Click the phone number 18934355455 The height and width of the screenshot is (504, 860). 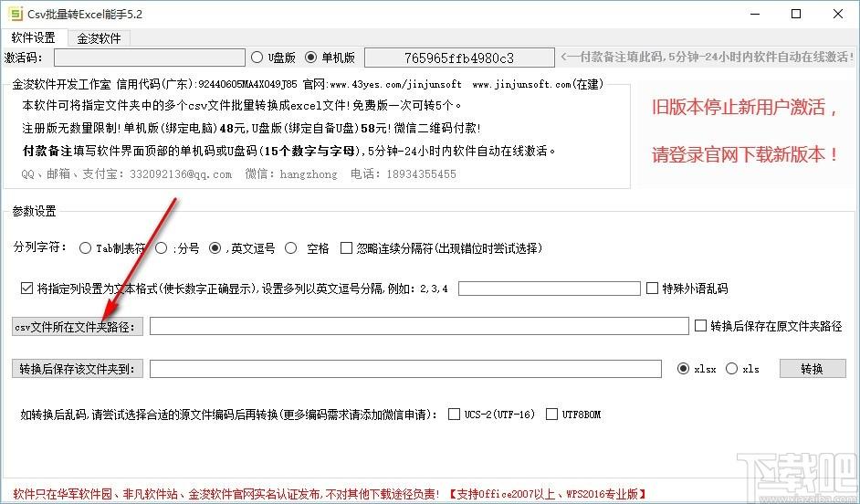(x=421, y=174)
